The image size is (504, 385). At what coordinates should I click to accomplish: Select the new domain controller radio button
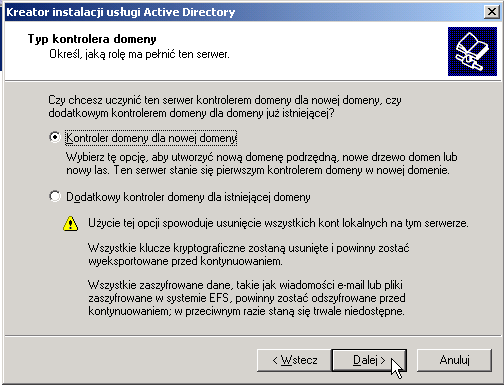pos(55,137)
